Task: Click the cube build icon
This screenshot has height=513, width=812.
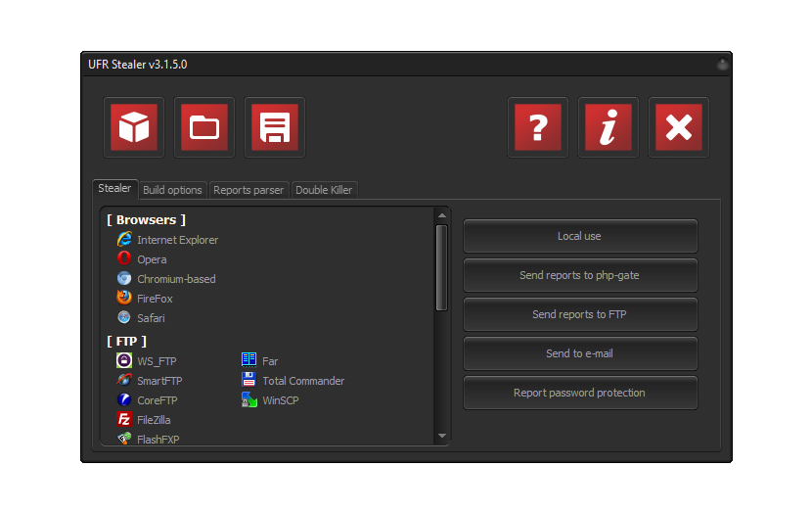Action: tap(134, 127)
